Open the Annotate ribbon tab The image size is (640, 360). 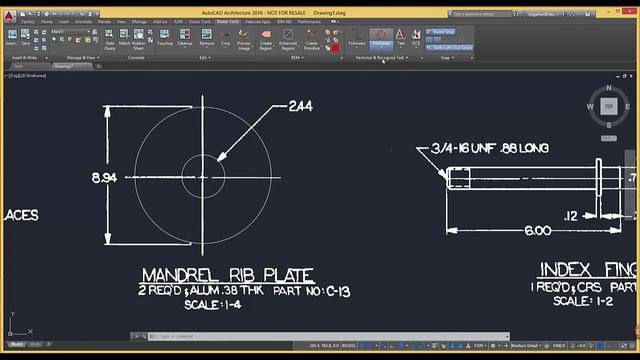(83, 22)
